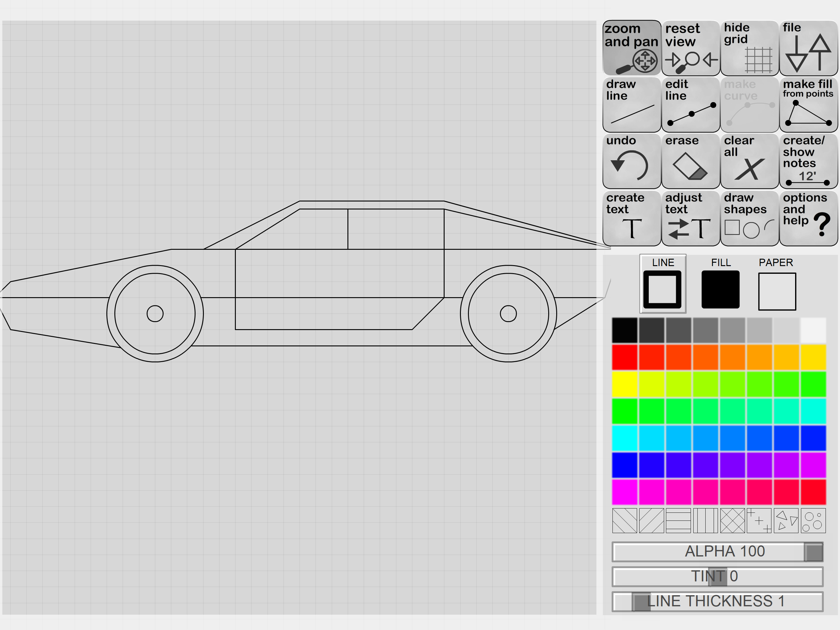Toggle hide grid
The image size is (840, 630).
749,48
